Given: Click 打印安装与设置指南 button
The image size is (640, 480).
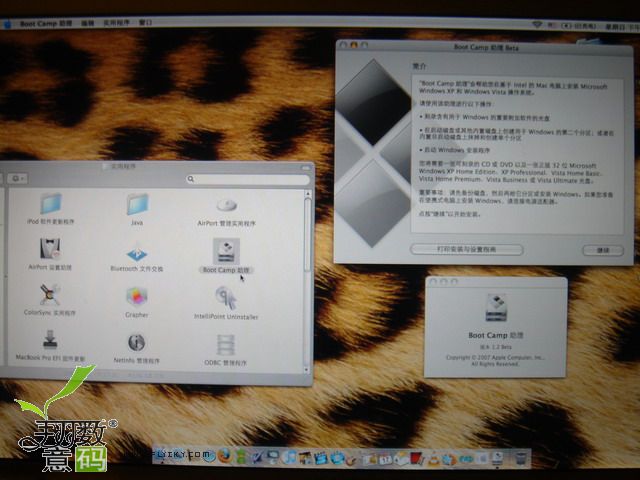Looking at the screenshot, I should point(466,249).
